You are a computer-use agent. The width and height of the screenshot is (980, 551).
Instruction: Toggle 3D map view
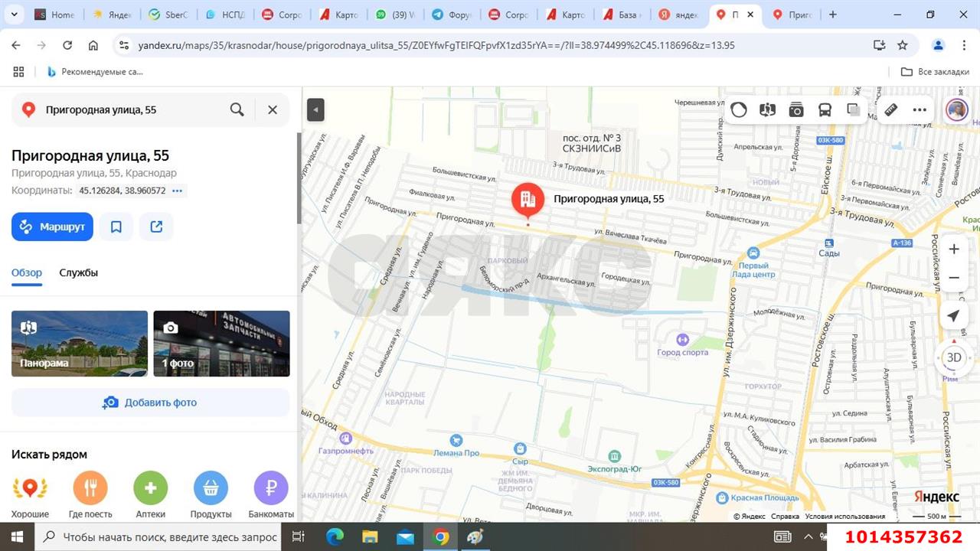click(953, 357)
